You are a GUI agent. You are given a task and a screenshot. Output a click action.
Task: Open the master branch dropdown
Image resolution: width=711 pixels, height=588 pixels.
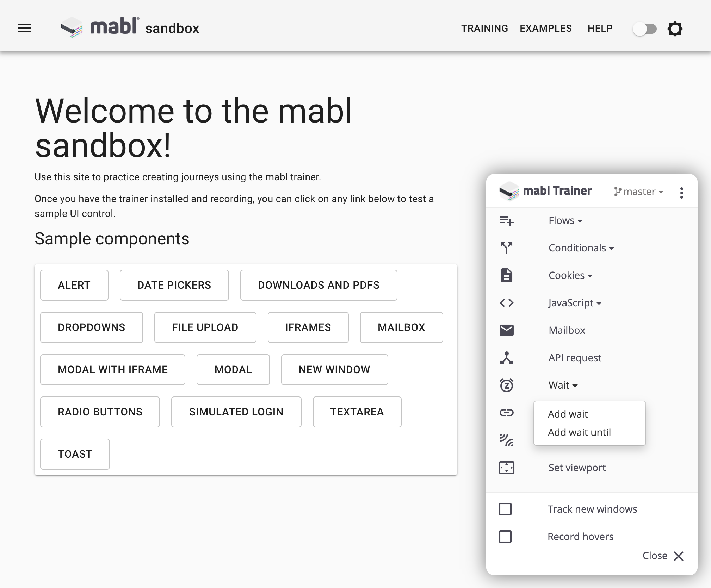[639, 192]
